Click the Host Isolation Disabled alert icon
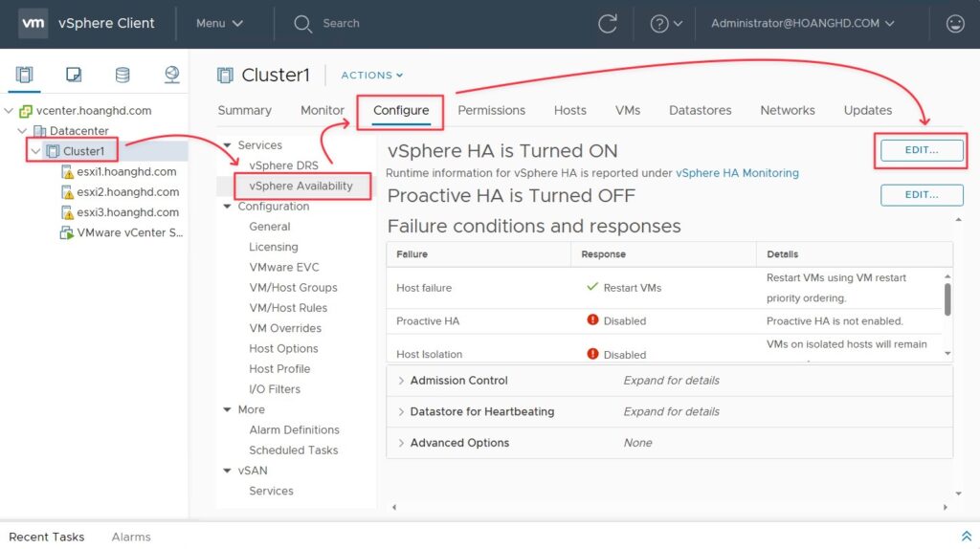Screen dimensions: 980x549 [592, 354]
